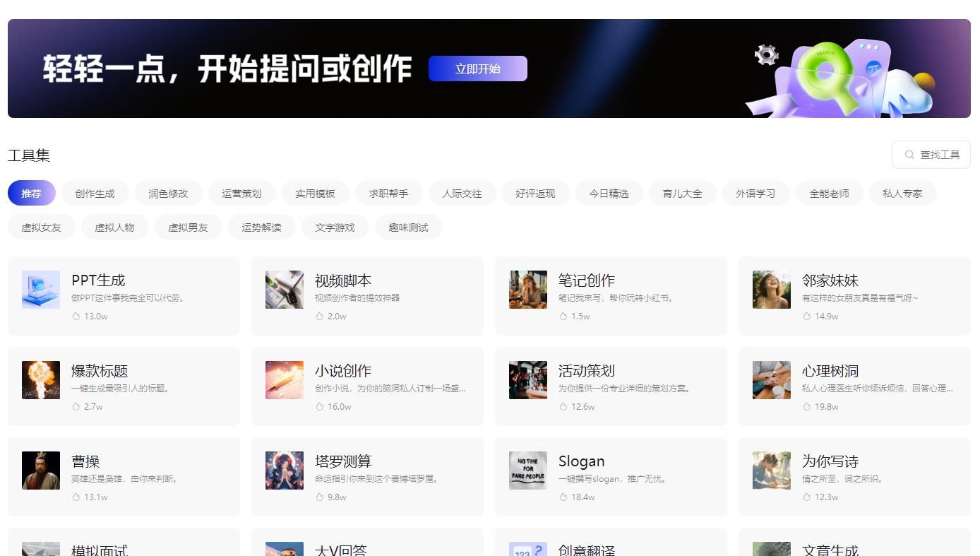Viewport: 980px width, 556px height.
Task: Click the 曹操 portrait avatar
Action: tap(41, 471)
